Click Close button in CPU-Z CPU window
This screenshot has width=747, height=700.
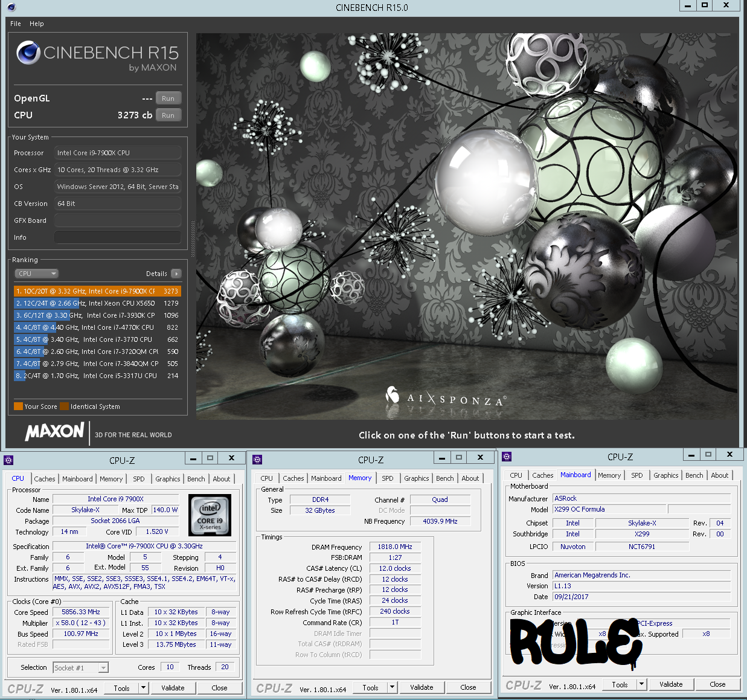point(219,688)
